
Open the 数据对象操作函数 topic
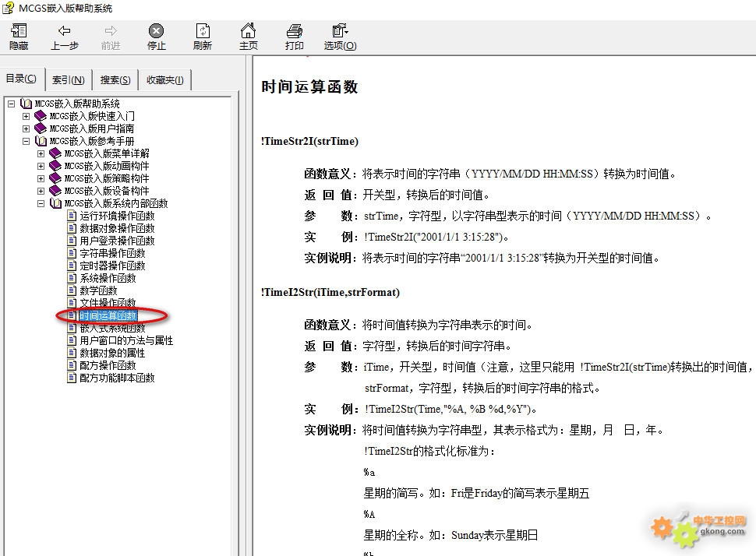117,228
